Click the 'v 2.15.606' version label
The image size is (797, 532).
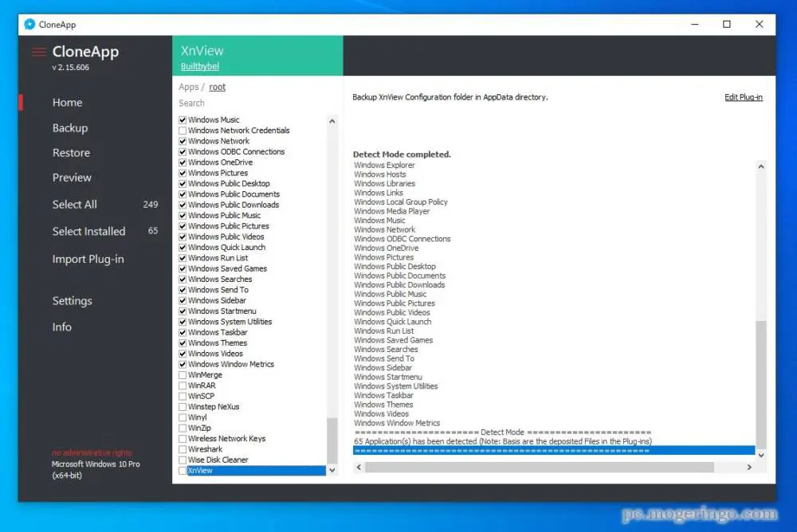tap(70, 68)
